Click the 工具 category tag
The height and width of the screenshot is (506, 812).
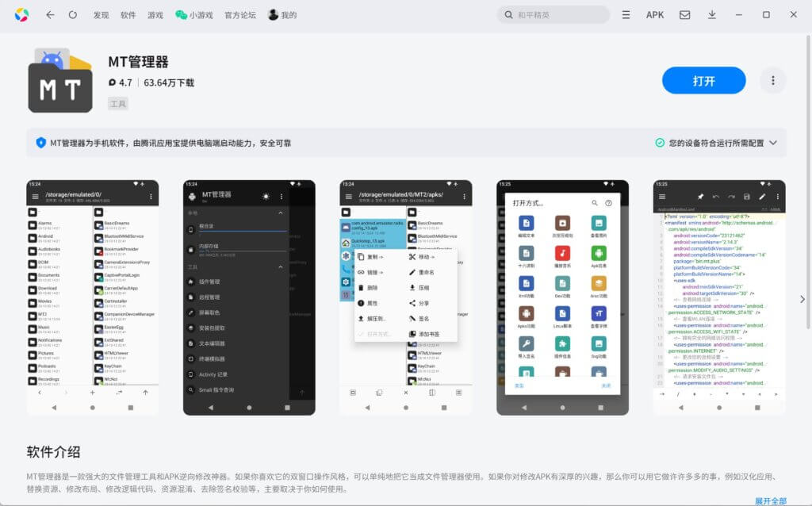(118, 104)
